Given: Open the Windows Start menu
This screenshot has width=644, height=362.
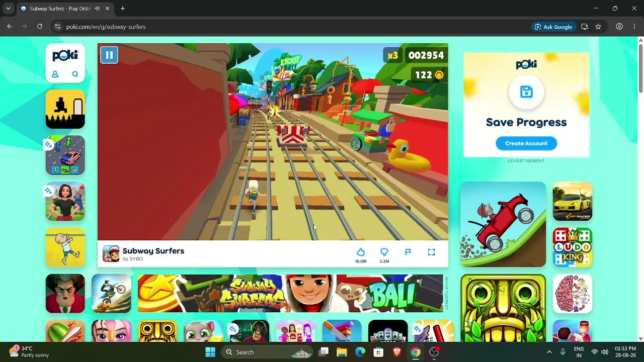Looking at the screenshot, I should pos(210,352).
